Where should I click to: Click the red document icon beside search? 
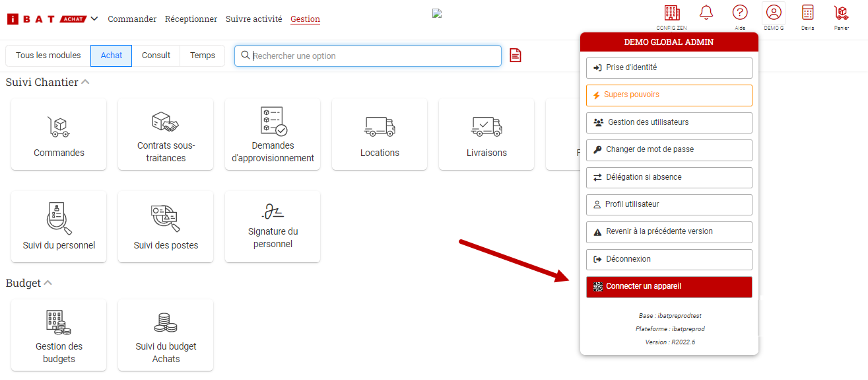pyautogui.click(x=516, y=56)
